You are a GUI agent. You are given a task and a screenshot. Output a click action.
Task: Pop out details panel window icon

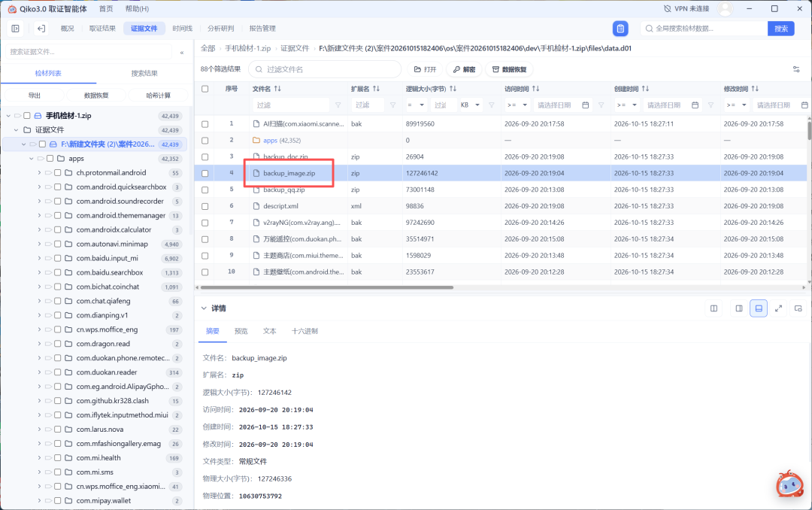click(x=798, y=308)
